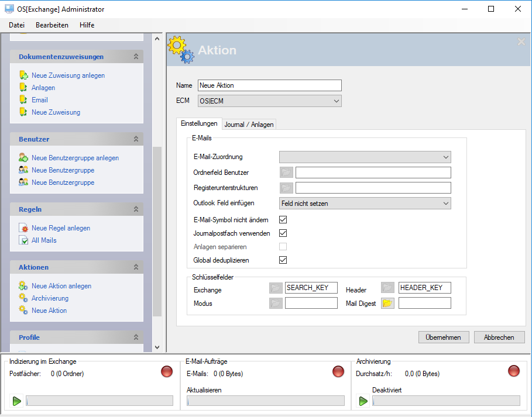Open the Bearbeiten menu

click(x=52, y=25)
